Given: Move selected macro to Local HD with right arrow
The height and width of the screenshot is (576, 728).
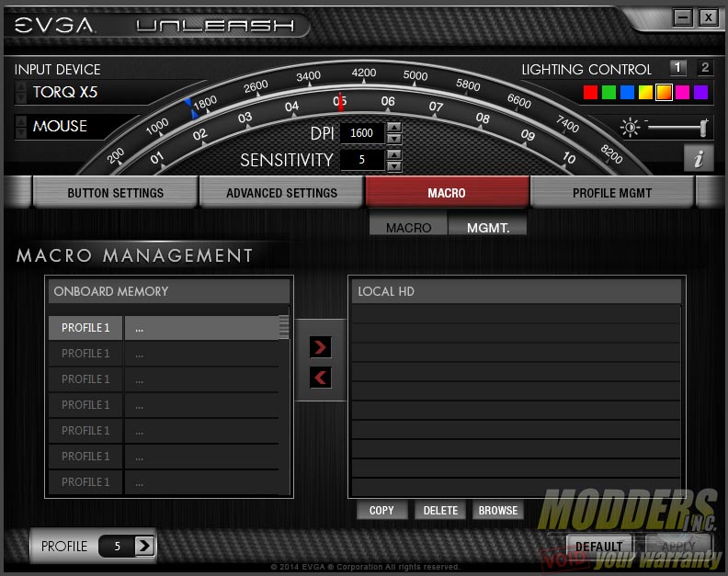Looking at the screenshot, I should pyautogui.click(x=321, y=346).
